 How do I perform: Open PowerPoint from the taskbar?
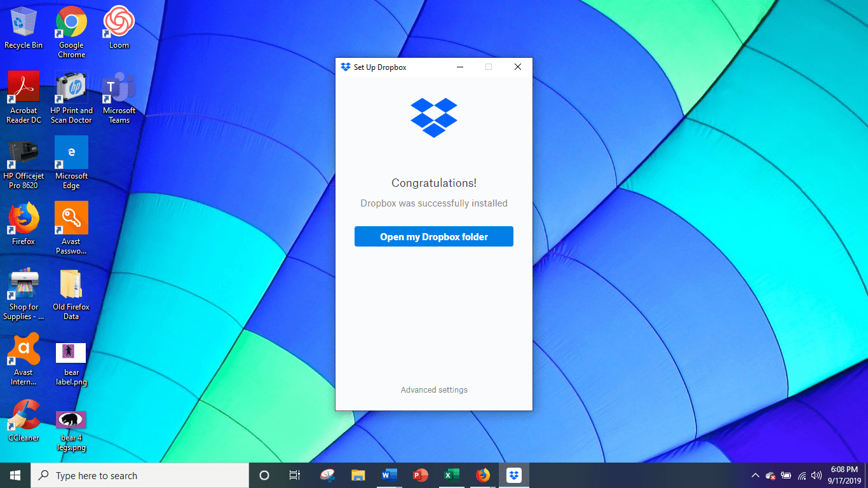pyautogui.click(x=421, y=475)
